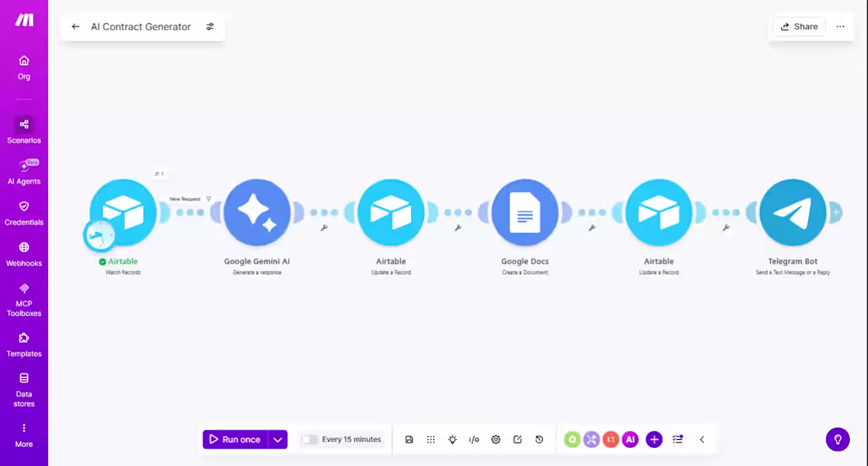Open the Airtable module before Telegram Bot

tap(659, 212)
